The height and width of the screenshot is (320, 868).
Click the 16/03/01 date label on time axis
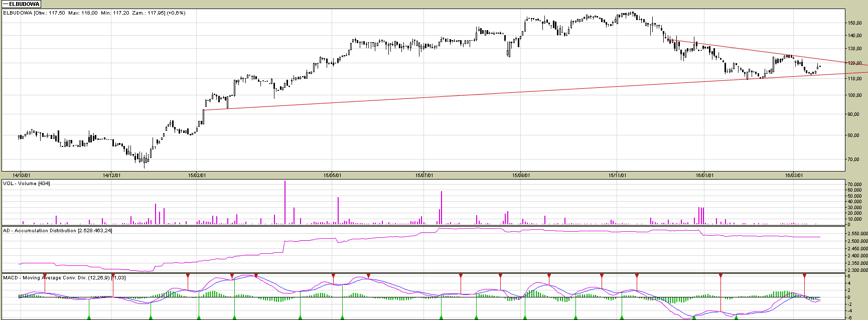(x=794, y=176)
